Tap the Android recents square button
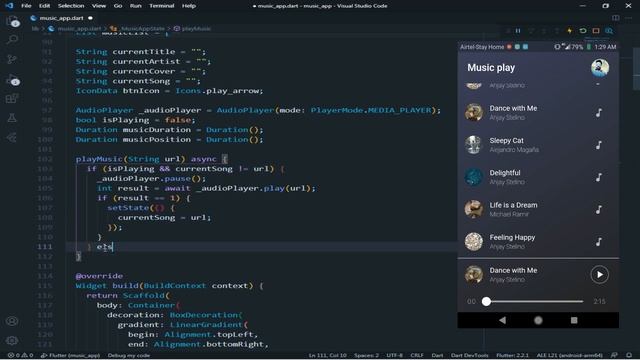Screen dimensions: 640x360 [574, 320]
